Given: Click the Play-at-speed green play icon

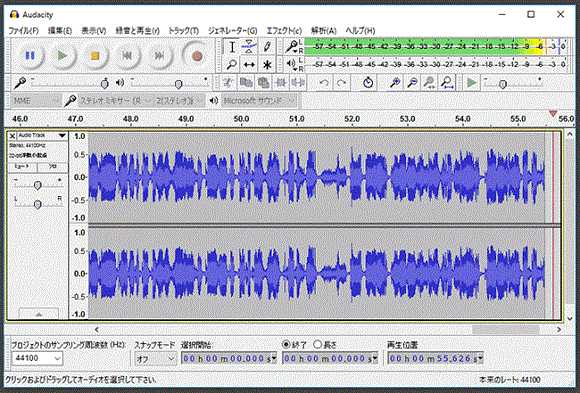Looking at the screenshot, I should [x=472, y=83].
